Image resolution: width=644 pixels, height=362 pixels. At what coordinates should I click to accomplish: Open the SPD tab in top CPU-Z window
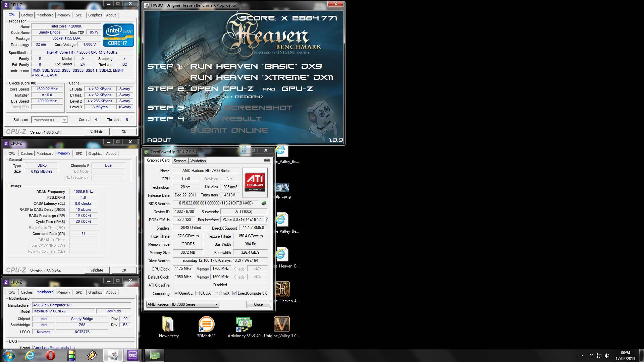click(x=79, y=15)
